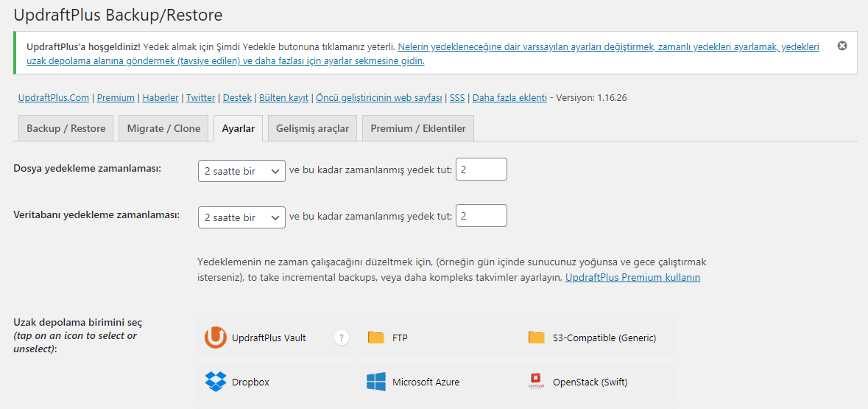Screen dimensions: 868x409
Task: Go to the Destek link
Action: pyautogui.click(x=237, y=97)
